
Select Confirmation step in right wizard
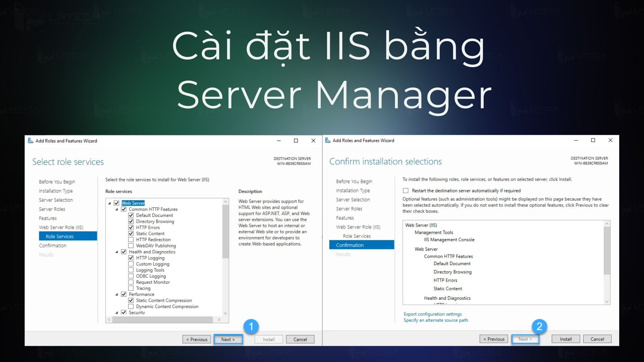pos(362,245)
